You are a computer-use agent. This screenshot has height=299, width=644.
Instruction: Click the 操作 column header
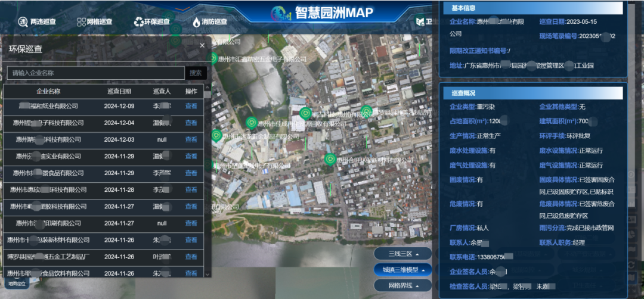[191, 92]
